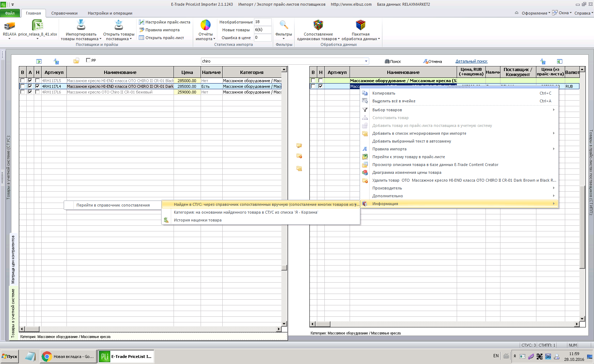Click the Отмена button
The height and width of the screenshot is (364, 594).
click(x=432, y=61)
